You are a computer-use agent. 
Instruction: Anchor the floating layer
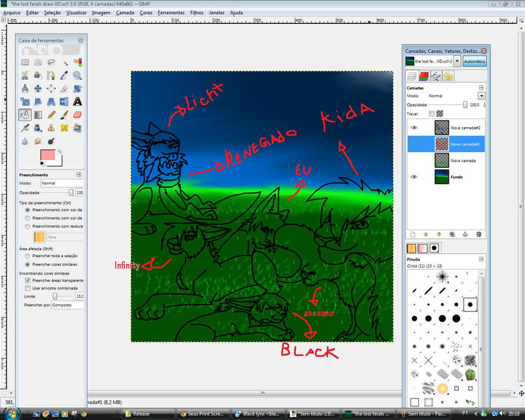[465, 235]
